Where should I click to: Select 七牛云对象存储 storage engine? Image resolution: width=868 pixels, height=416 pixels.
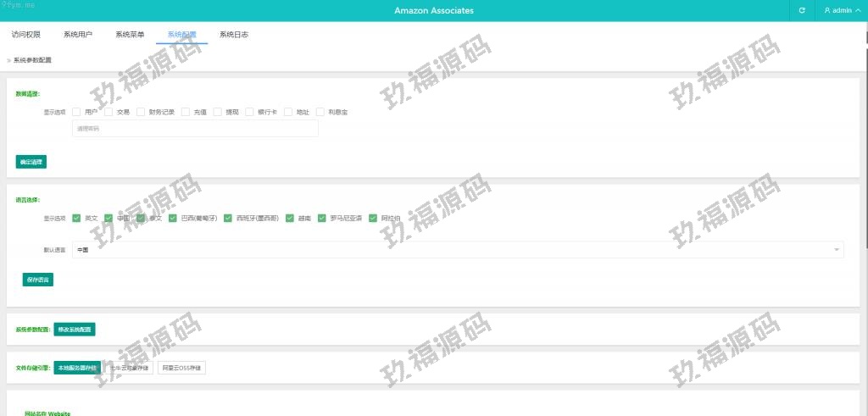[130, 368]
